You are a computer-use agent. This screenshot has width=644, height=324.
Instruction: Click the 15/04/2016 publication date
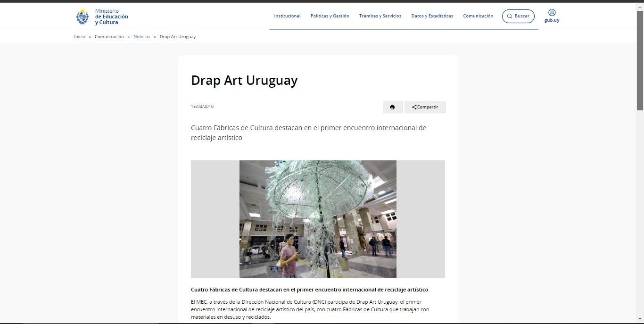(x=202, y=107)
